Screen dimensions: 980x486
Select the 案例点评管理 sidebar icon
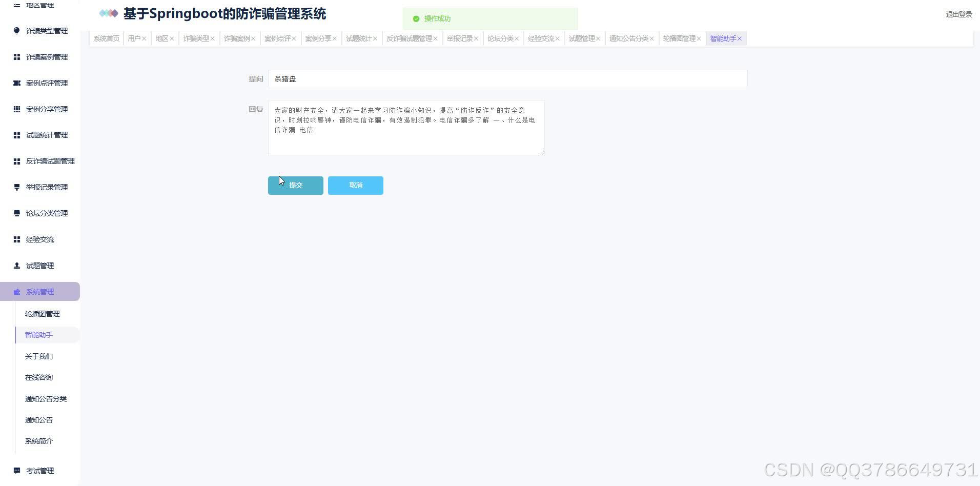pyautogui.click(x=16, y=83)
